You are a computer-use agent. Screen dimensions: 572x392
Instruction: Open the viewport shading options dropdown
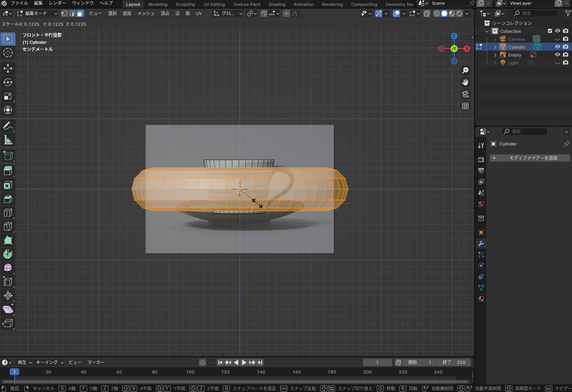click(x=468, y=13)
